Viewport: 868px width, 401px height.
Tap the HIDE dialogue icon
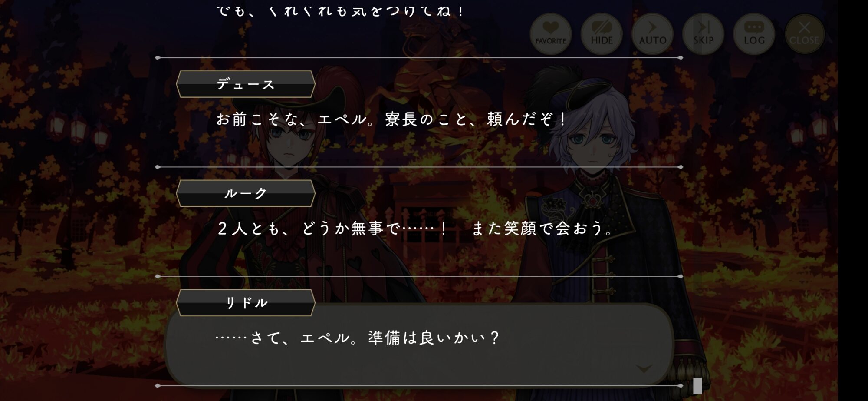pyautogui.click(x=602, y=34)
